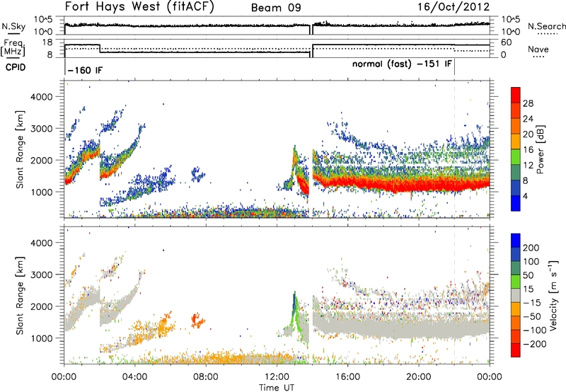
Task: Click the '10^5' left noise axis label
Action: pos(43,20)
